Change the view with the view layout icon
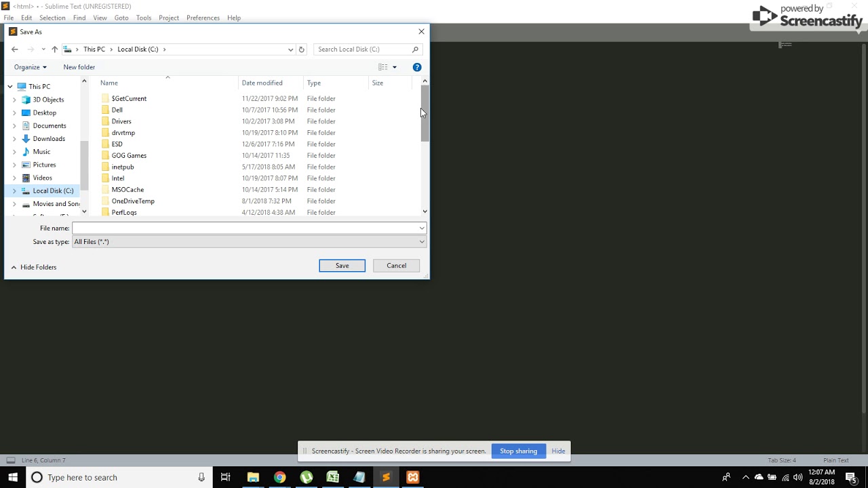This screenshot has height=488, width=868. [383, 67]
